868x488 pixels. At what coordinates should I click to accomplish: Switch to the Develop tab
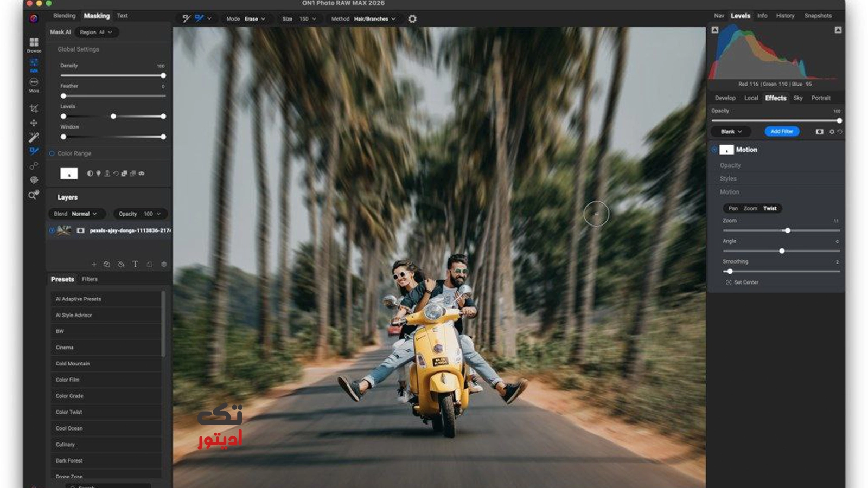tap(725, 98)
